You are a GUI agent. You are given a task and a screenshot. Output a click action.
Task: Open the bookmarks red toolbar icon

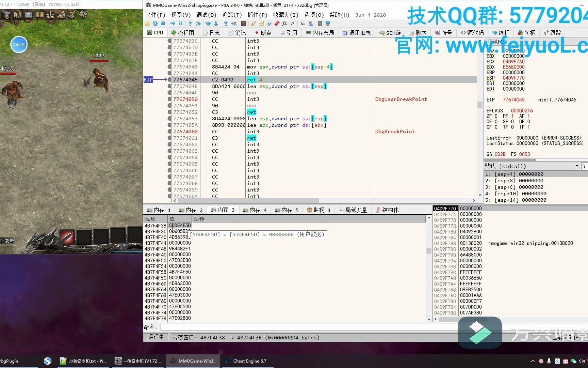click(277, 24)
